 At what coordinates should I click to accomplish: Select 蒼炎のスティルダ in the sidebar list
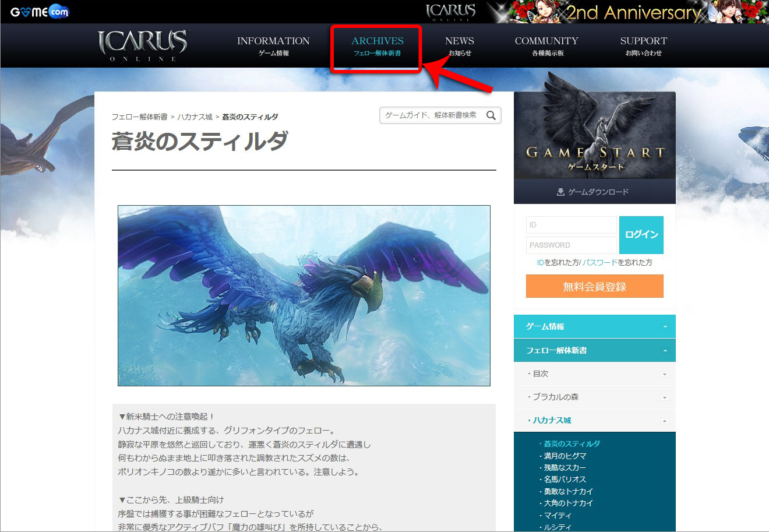click(x=572, y=444)
